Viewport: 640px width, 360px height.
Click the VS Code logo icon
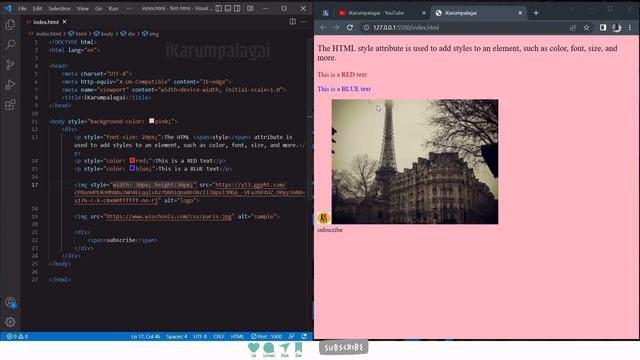click(x=8, y=8)
